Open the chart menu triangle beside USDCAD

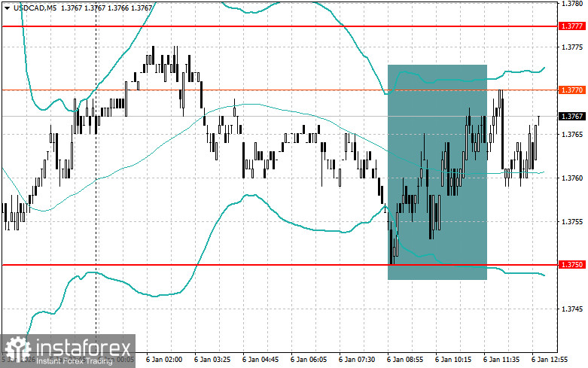(x=7, y=8)
